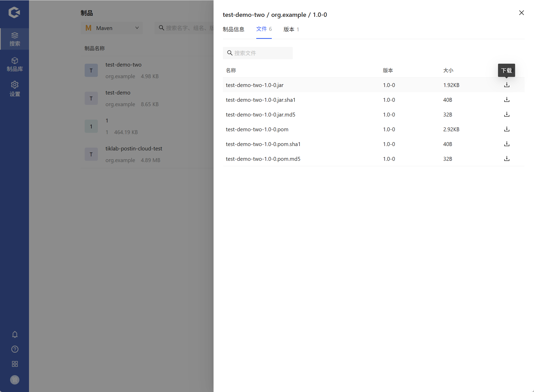Click the test-demo artifact name

118,93
